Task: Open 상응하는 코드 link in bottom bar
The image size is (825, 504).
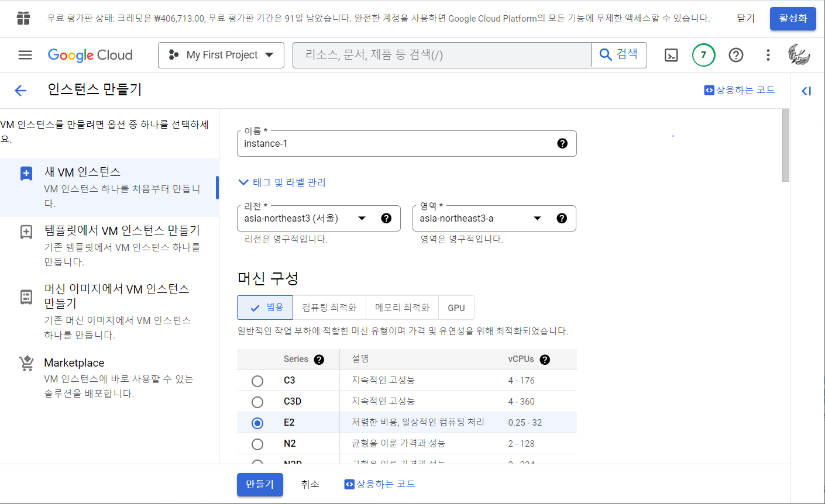Action: 380,484
